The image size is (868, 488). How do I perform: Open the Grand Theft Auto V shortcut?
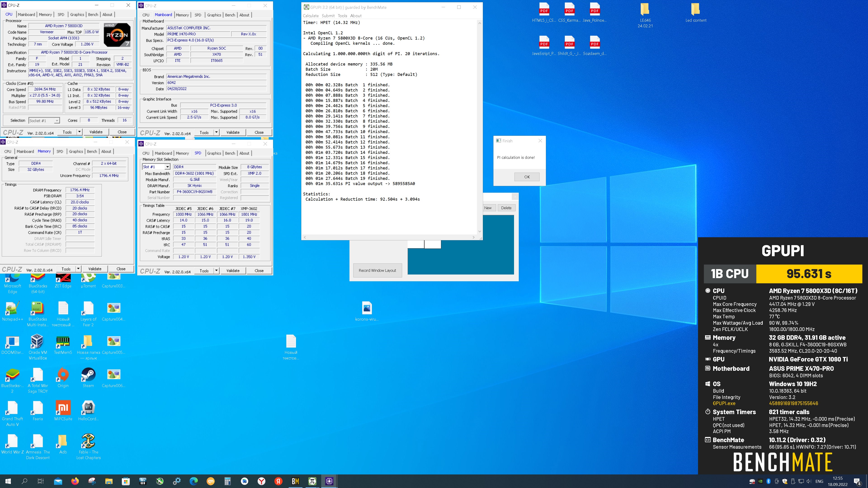(12, 414)
